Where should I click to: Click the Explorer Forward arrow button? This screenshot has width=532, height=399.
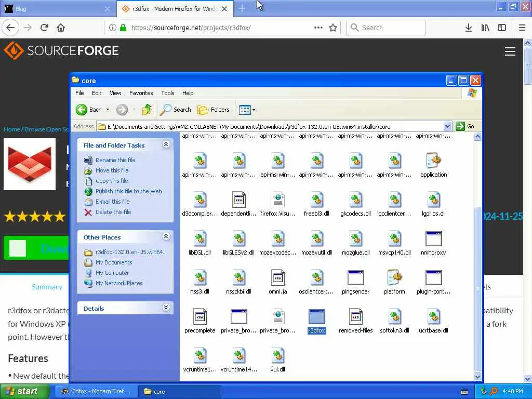point(122,110)
